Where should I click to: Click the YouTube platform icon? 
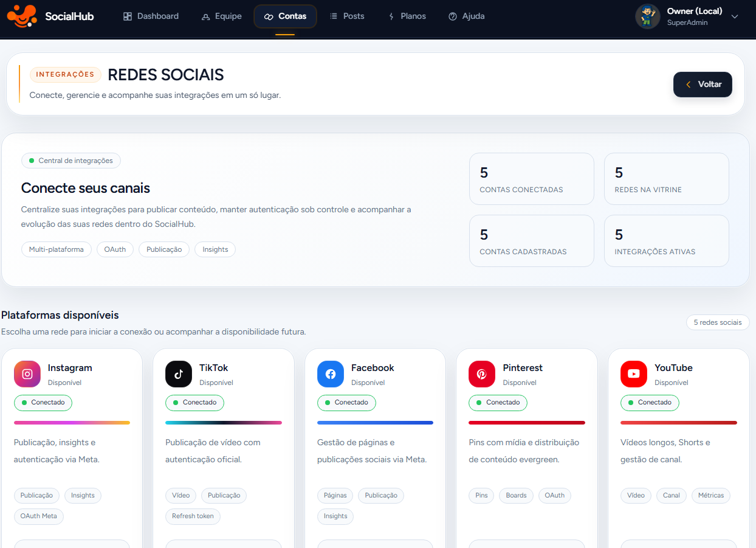pos(634,374)
